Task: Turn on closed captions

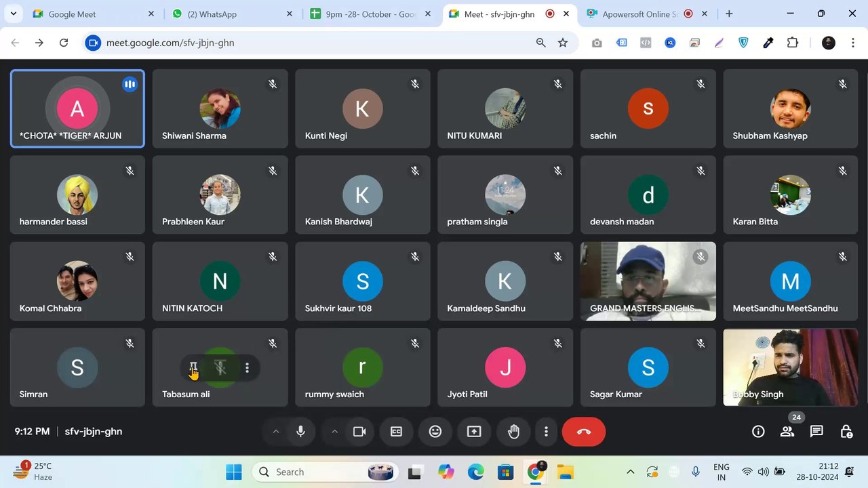Action: point(396,432)
